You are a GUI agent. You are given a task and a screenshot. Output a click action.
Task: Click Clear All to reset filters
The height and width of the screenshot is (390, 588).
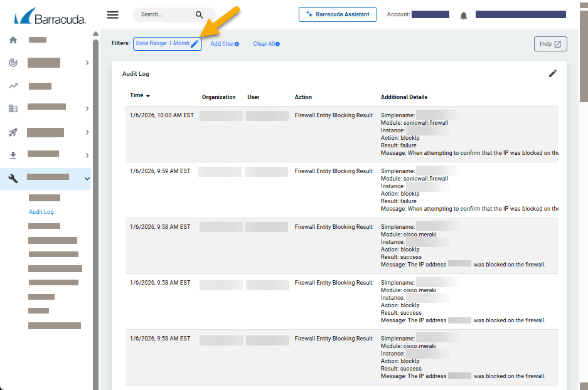point(265,43)
